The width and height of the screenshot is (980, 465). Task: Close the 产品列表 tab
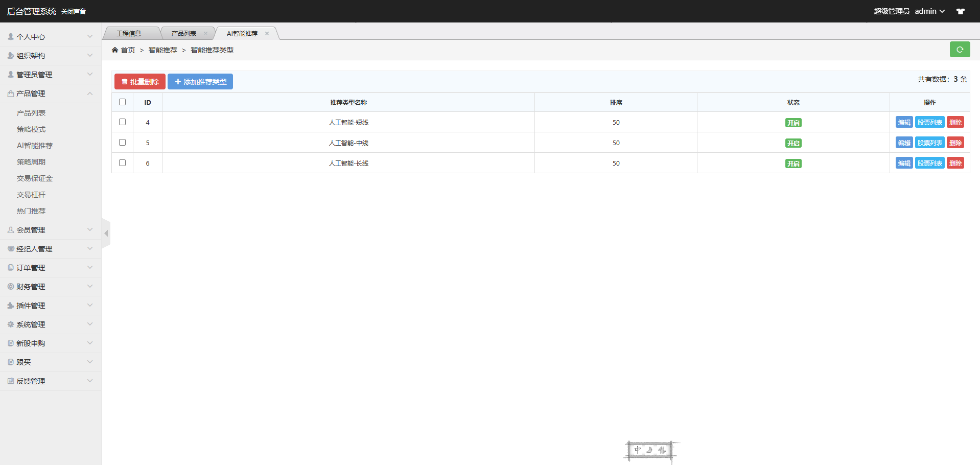205,34
